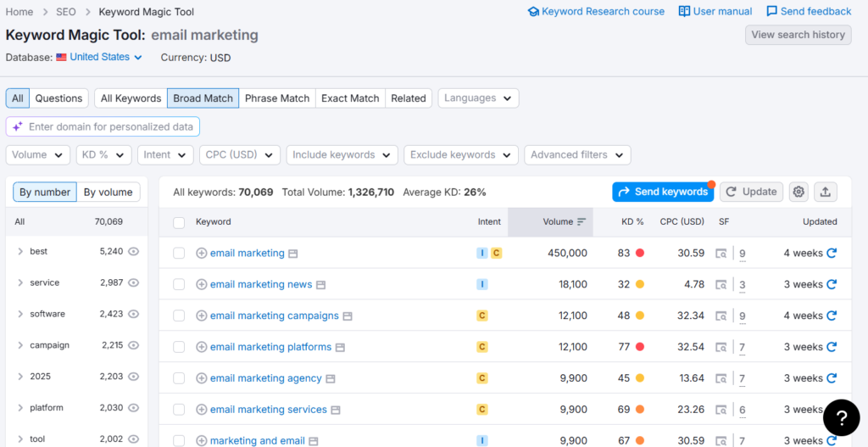The height and width of the screenshot is (447, 868).
Task: Switch groups to By volume
Action: pos(108,193)
